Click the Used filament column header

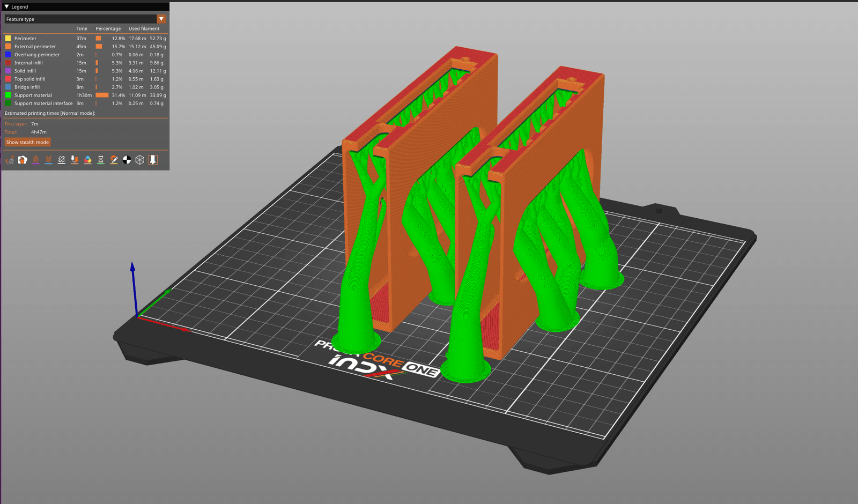pos(144,28)
